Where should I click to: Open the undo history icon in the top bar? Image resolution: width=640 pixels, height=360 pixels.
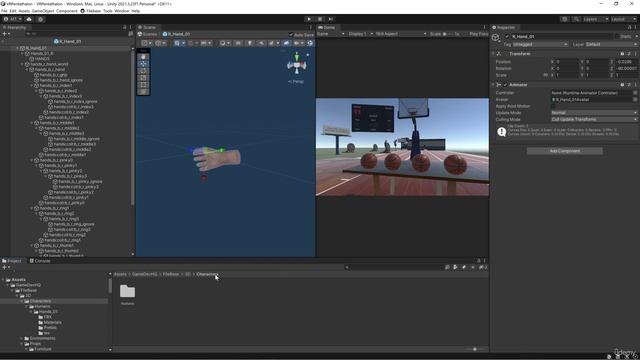click(x=564, y=19)
